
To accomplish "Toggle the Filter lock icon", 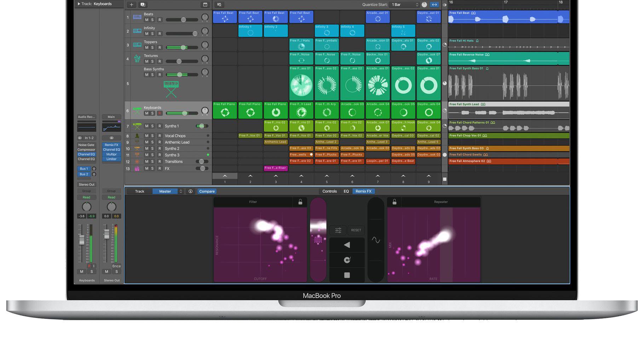I will point(300,202).
